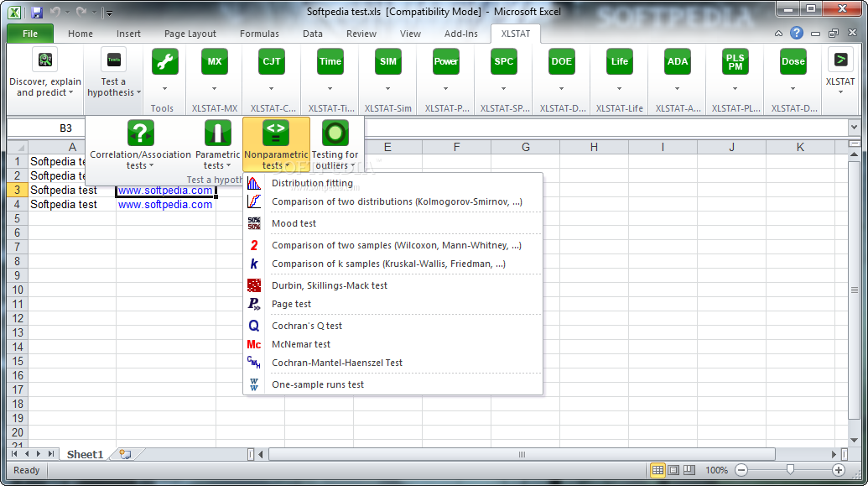
Task: Adjust the zoom slider handle
Action: coord(790,470)
